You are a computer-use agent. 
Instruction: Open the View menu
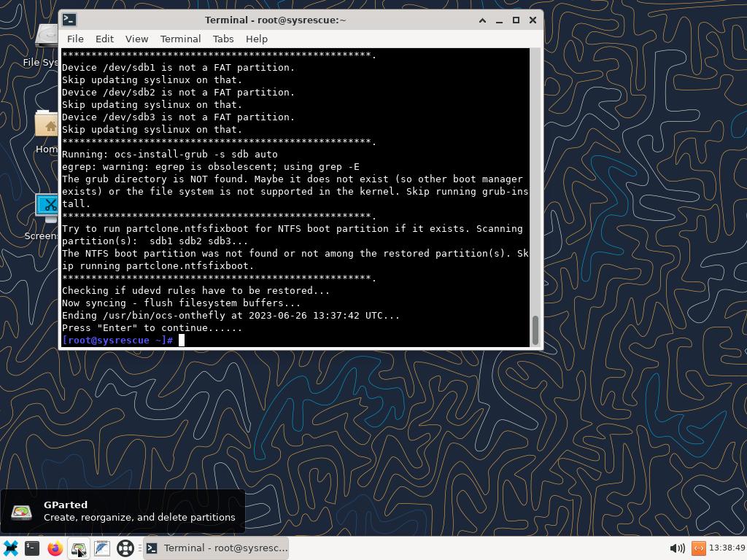point(136,39)
